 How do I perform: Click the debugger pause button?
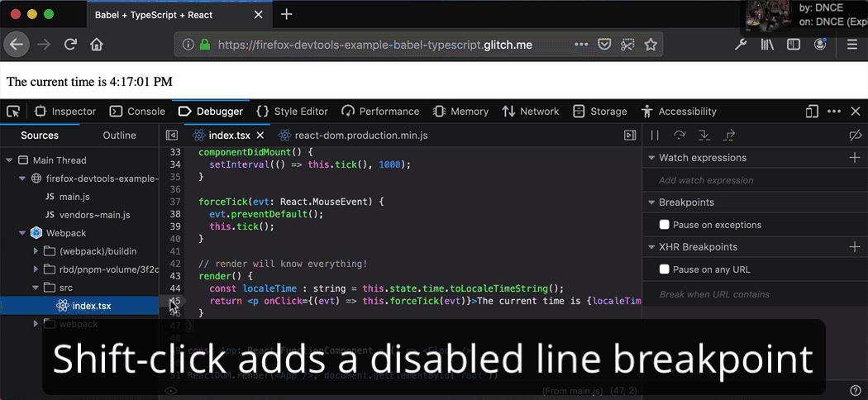coord(655,136)
